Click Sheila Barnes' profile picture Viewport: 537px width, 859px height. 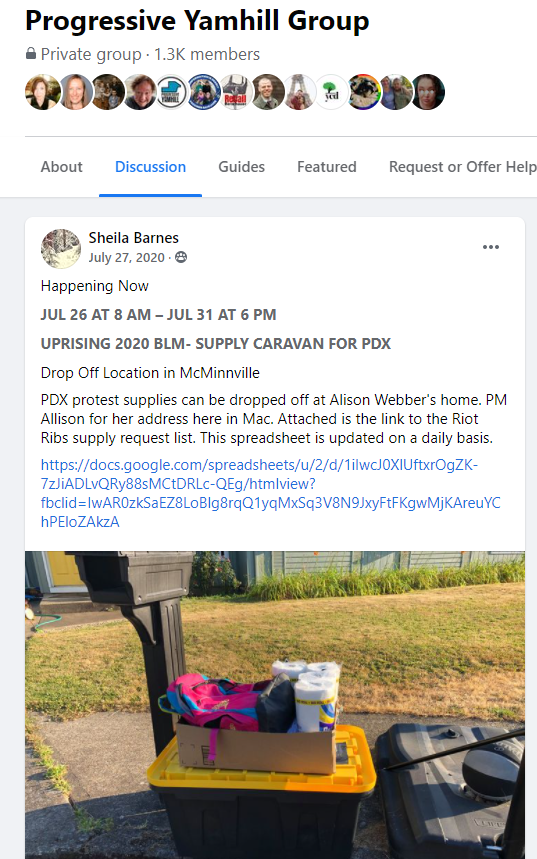tap(61, 248)
